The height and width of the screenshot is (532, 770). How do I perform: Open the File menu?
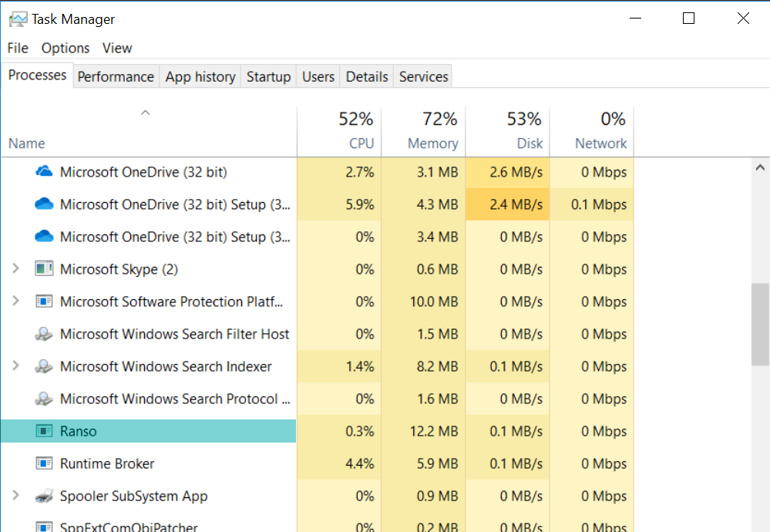[x=18, y=48]
